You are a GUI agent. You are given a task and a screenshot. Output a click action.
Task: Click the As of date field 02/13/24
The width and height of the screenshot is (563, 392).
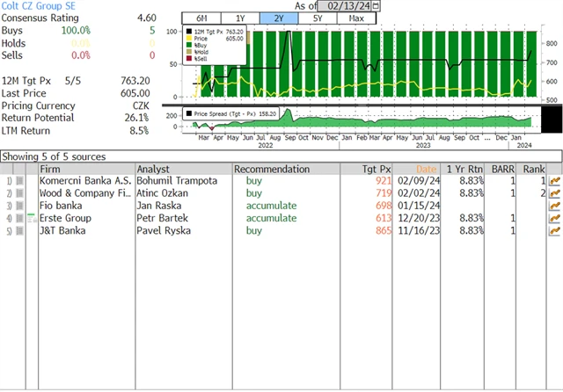tap(345, 5)
